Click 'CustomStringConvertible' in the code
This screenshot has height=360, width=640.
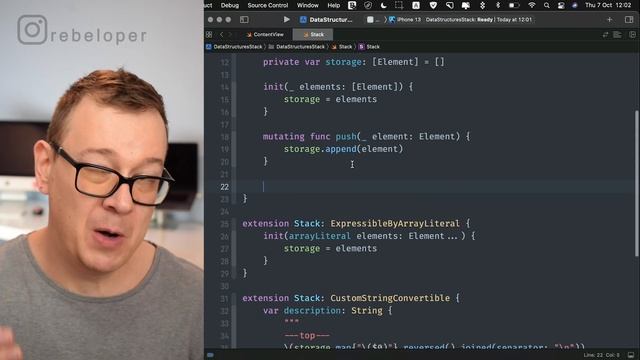[x=390, y=298]
